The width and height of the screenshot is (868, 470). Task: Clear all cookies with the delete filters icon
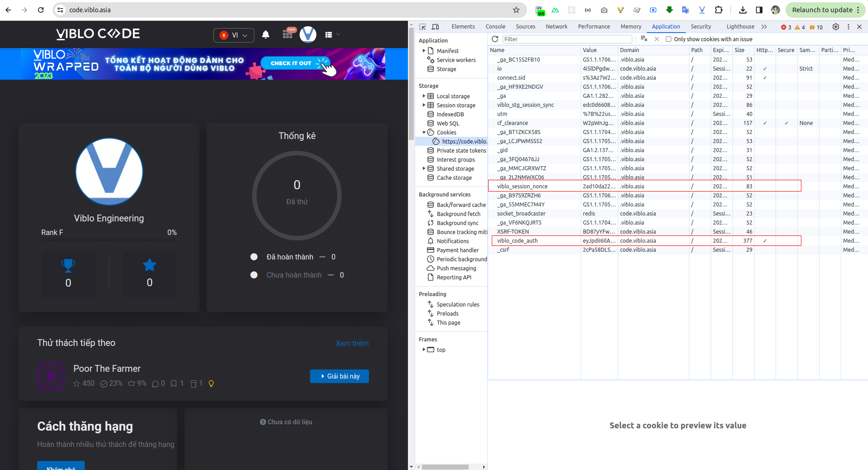tap(644, 39)
